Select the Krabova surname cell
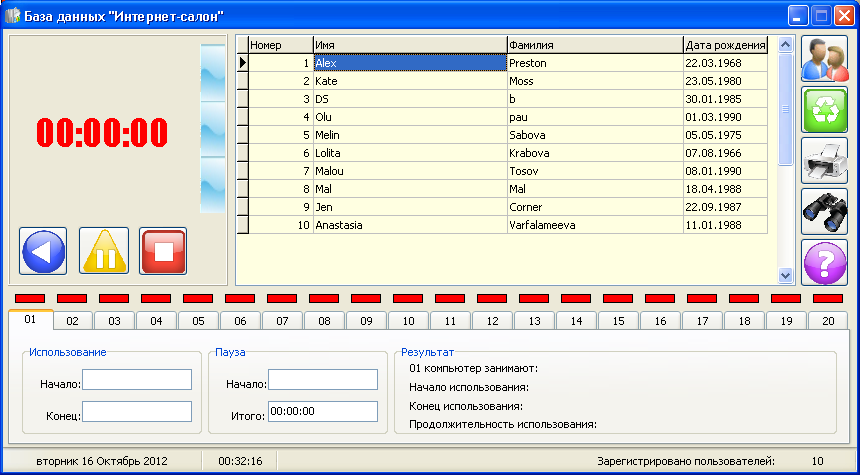Screen dimensions: 860x475 coord(596,153)
